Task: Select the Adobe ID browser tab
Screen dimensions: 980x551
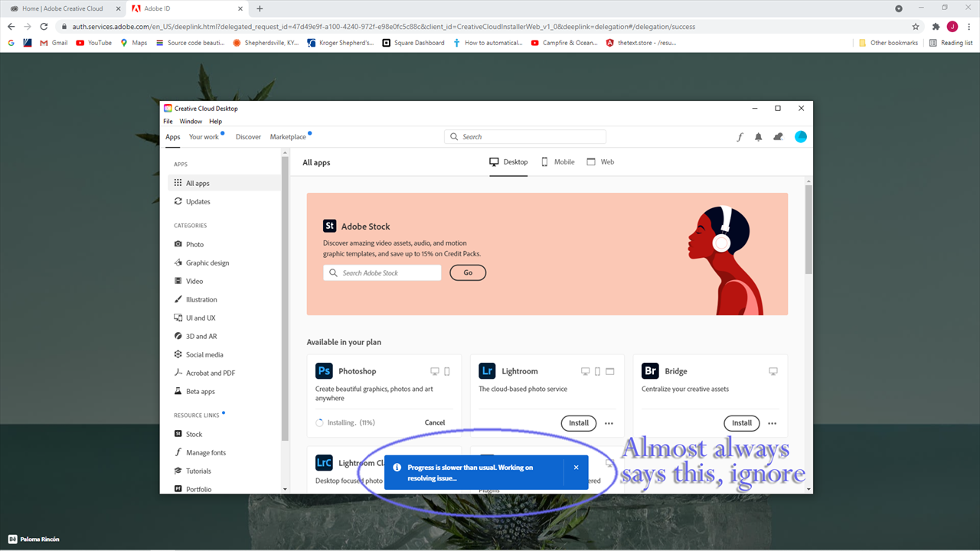Action: tap(188, 8)
